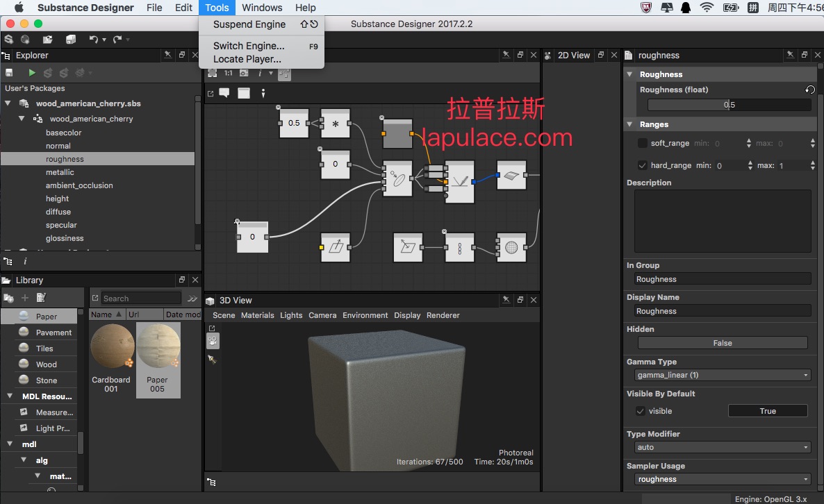The width and height of the screenshot is (824, 504).
Task: Collapse the Ranges section triangle
Action: point(629,124)
